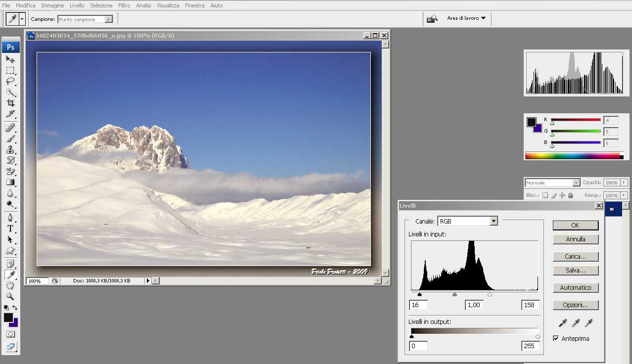Select the Crop tool in toolbox
Image resolution: width=632 pixels, height=364 pixels.
coord(10,103)
